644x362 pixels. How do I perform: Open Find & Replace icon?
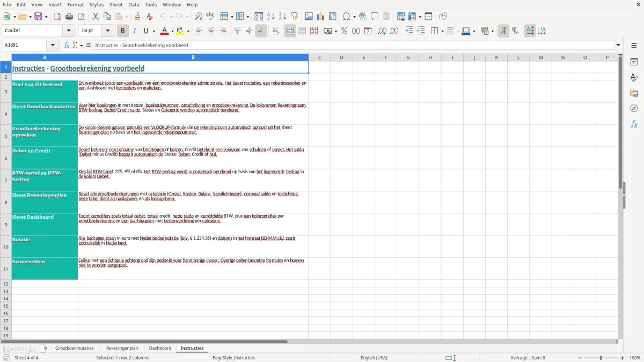199,17
